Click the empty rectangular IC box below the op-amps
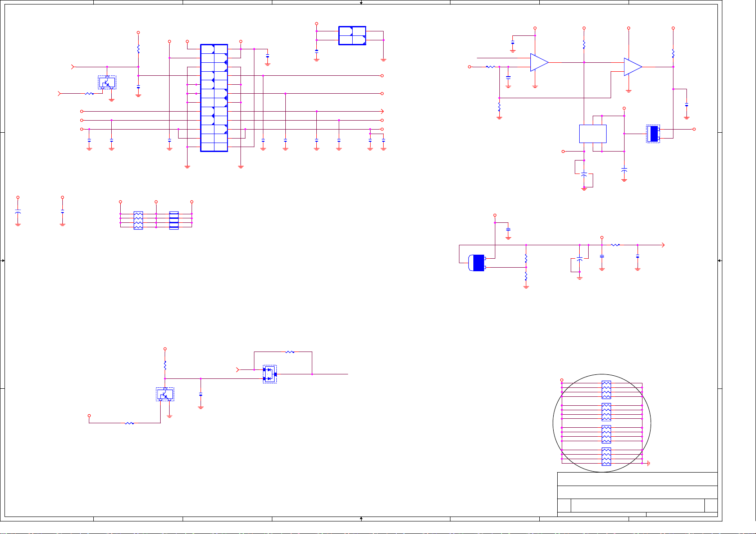The image size is (756, 534). [593, 134]
